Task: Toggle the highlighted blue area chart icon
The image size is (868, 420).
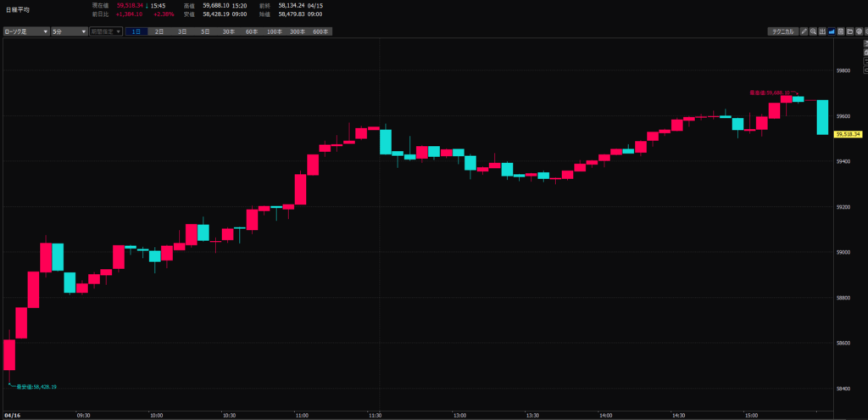Action: [831, 31]
